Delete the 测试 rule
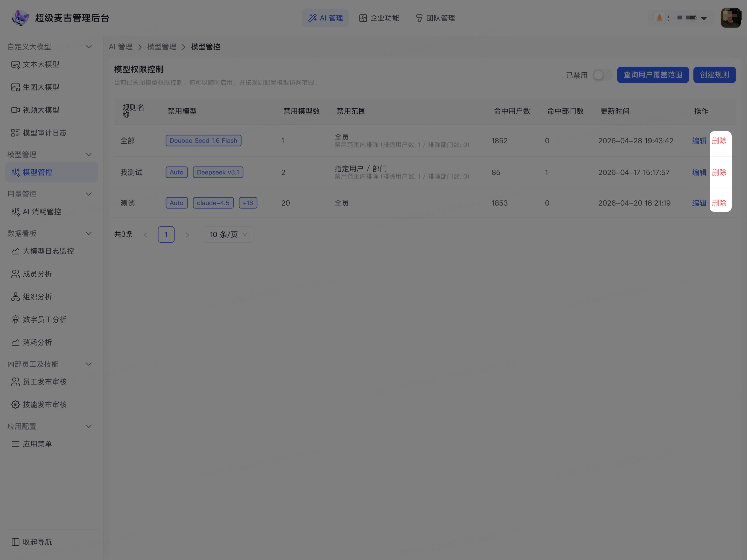Image resolution: width=747 pixels, height=560 pixels. (719, 203)
